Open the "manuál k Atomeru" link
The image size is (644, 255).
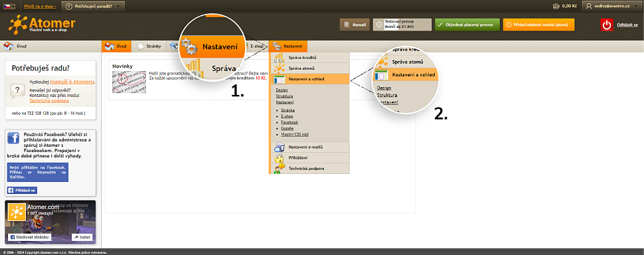72,82
